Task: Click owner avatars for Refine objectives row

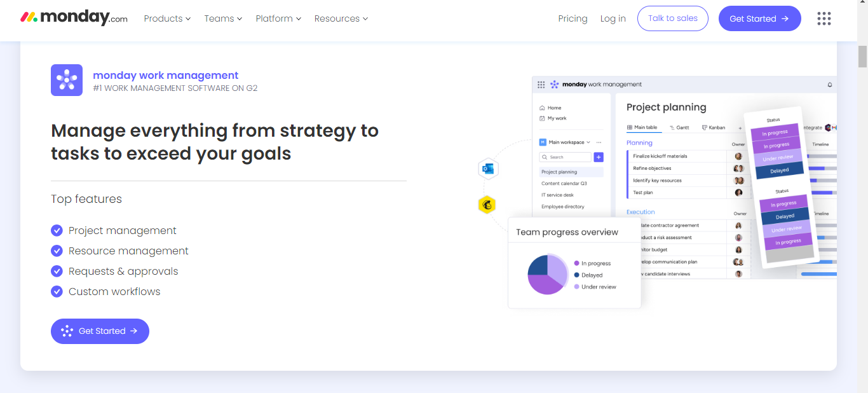Action: (738, 169)
